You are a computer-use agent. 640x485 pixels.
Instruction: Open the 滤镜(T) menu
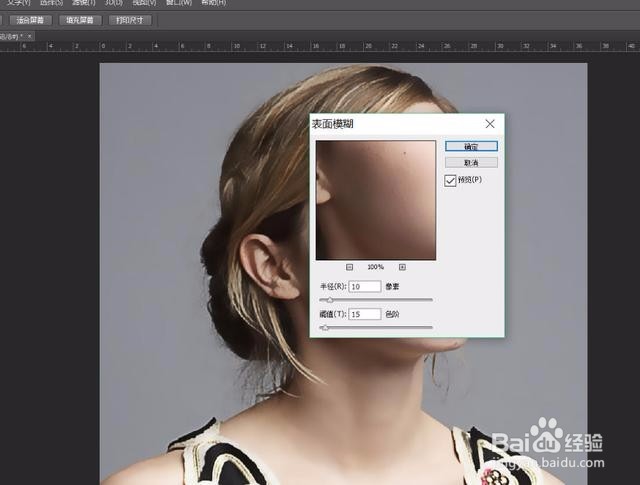pos(84,2)
